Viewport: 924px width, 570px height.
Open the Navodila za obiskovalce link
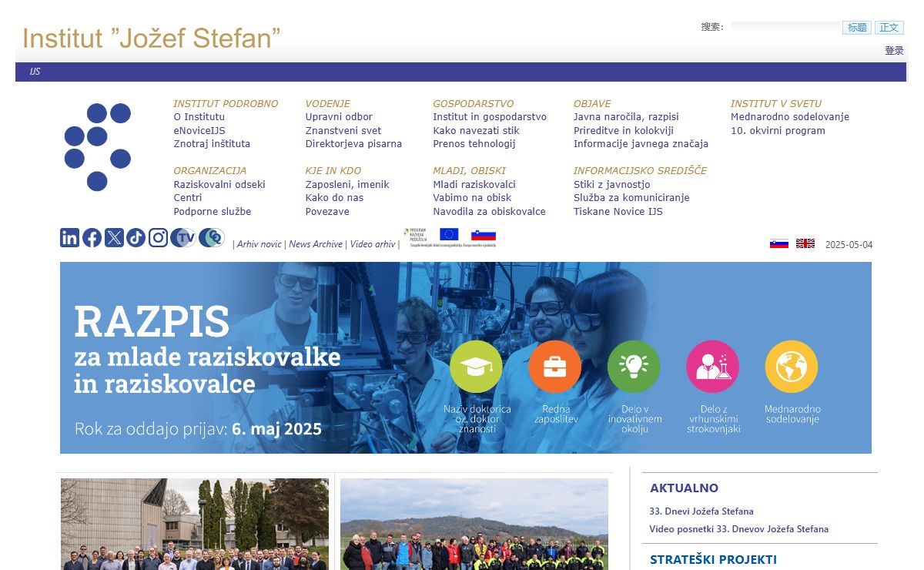pos(489,211)
